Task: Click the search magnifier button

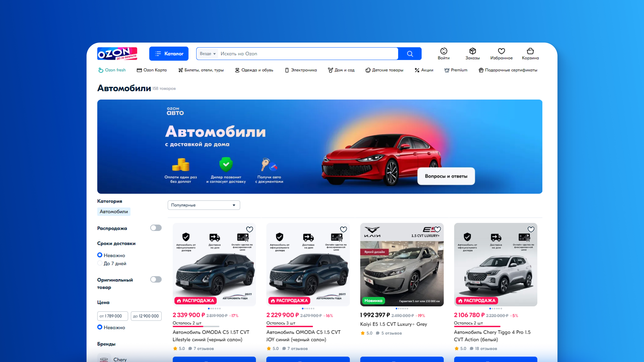Action: (410, 54)
